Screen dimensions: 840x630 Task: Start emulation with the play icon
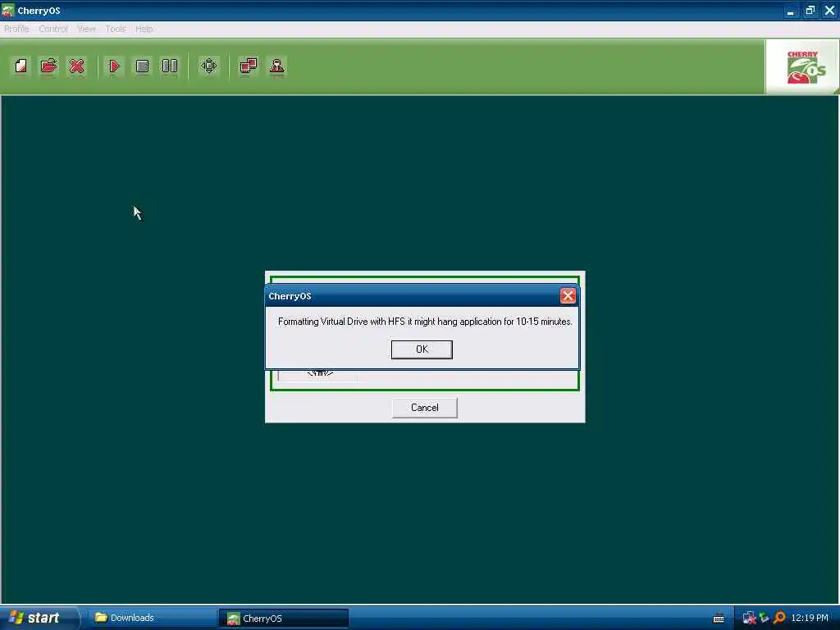click(114, 66)
